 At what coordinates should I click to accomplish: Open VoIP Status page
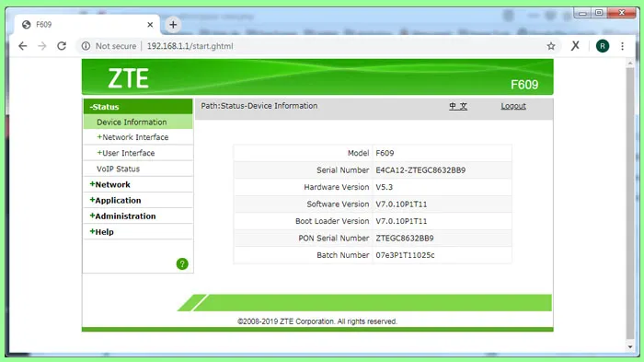click(x=138, y=169)
